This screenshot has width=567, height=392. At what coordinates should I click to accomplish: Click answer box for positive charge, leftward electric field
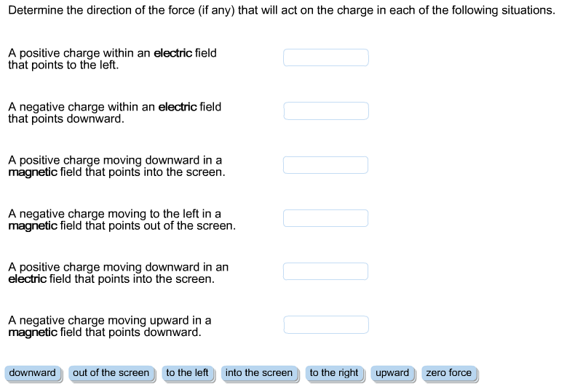click(x=325, y=57)
